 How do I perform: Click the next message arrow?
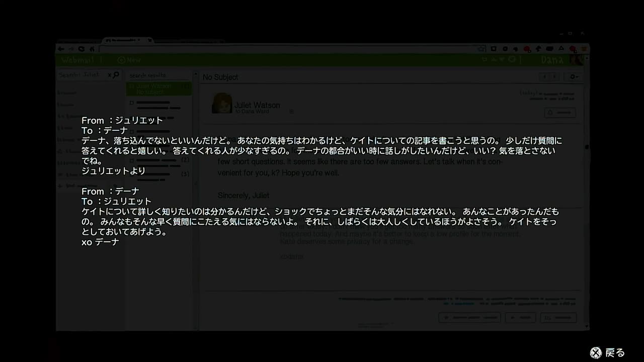point(554,77)
